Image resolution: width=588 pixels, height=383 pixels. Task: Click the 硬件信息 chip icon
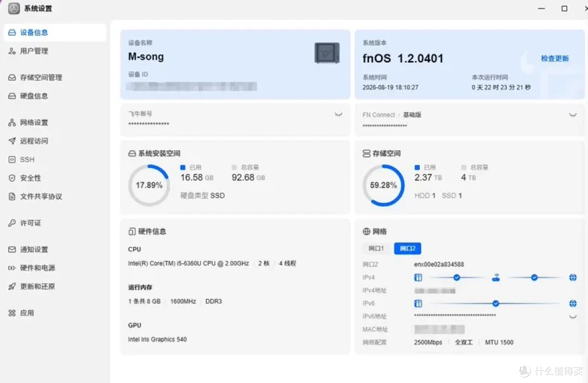(132, 232)
